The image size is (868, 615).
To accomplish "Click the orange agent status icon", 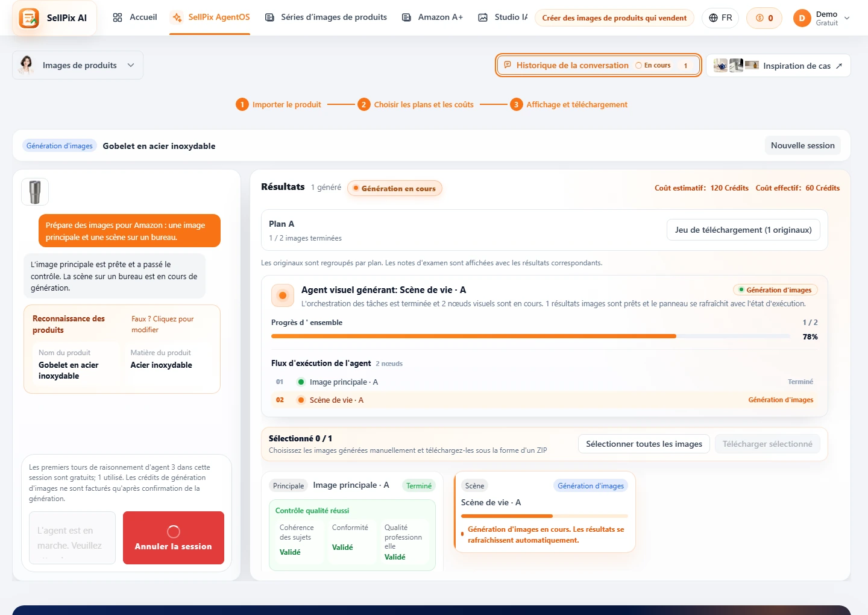I will click(283, 295).
